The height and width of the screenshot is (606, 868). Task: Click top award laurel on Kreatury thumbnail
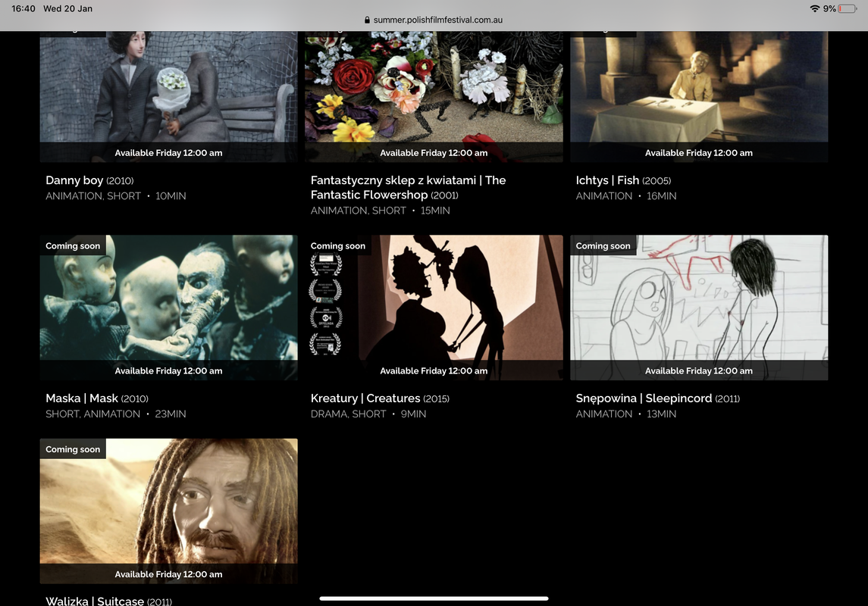click(326, 264)
